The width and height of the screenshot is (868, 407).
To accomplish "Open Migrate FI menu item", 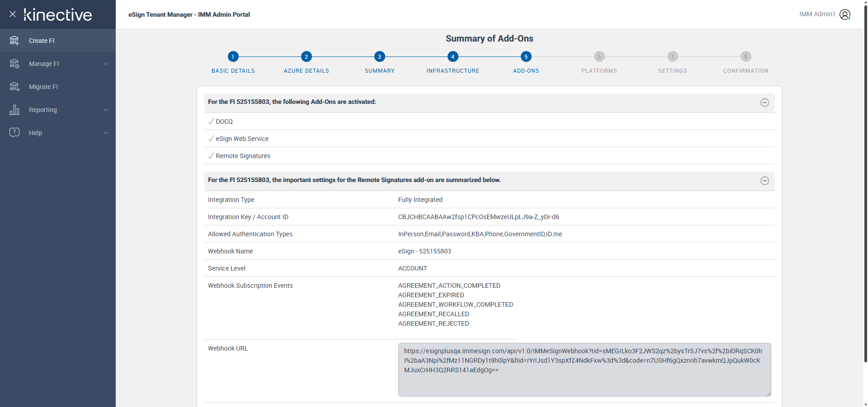I will click(x=58, y=87).
